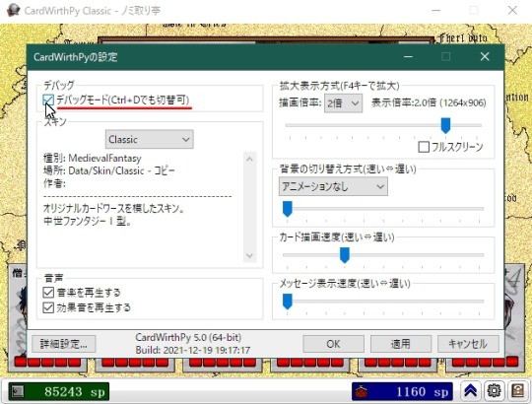Click the 表示倍率:2.0倍 (1264x906) text
This screenshot has height=404, width=532.
[x=429, y=102]
